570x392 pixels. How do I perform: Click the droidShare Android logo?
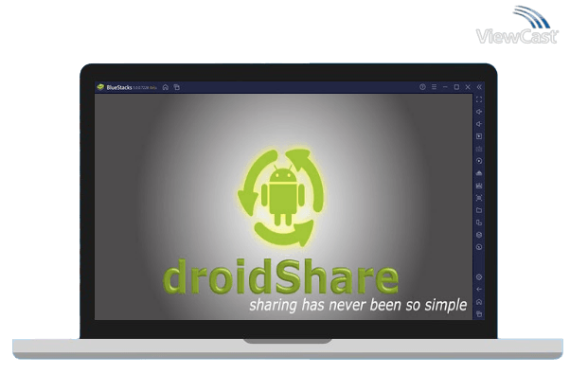coord(281,197)
